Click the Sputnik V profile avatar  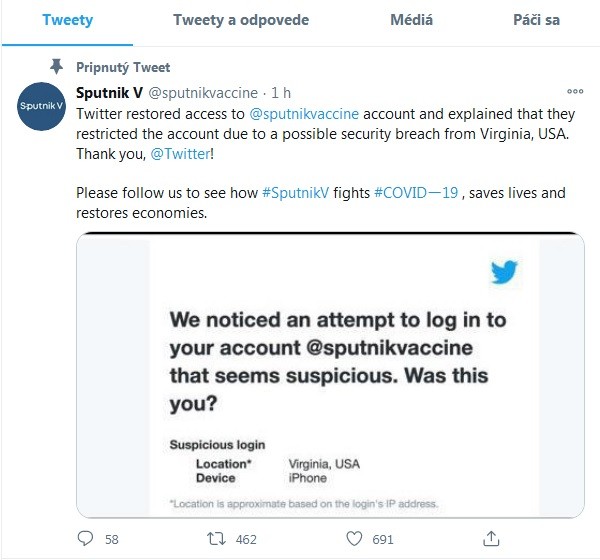[41, 106]
